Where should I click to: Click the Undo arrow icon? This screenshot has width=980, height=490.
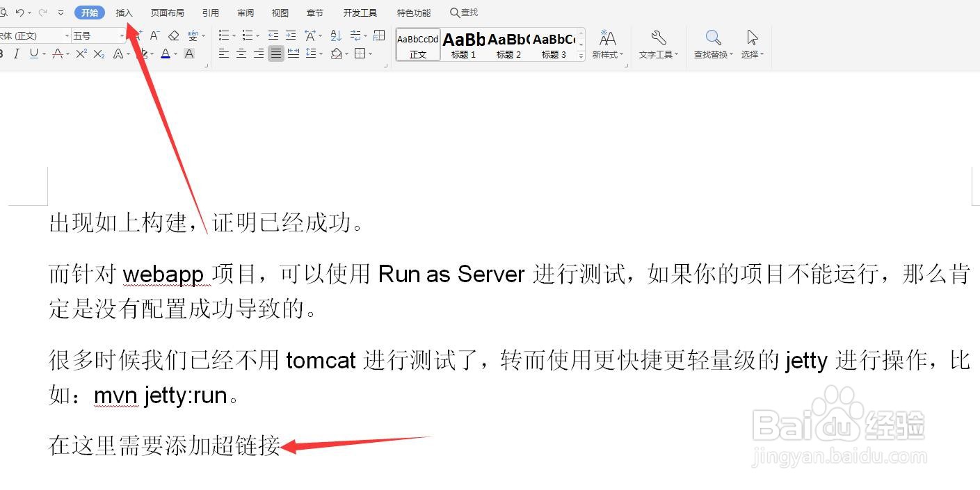click(x=19, y=13)
